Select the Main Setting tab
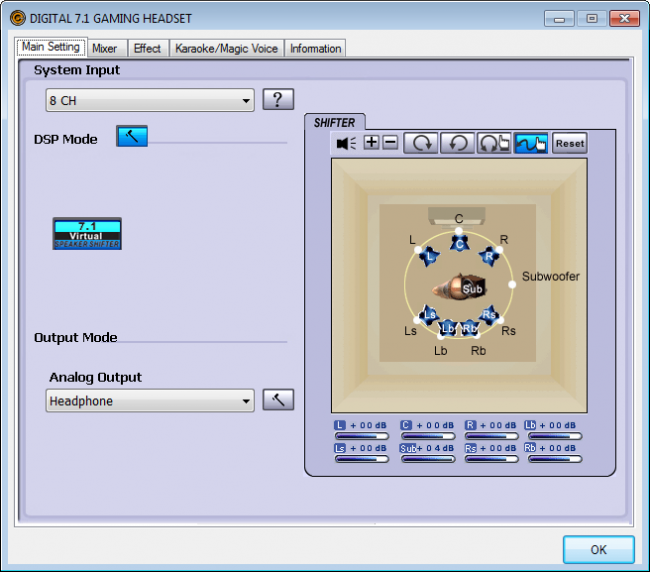This screenshot has width=650, height=572. click(x=51, y=46)
